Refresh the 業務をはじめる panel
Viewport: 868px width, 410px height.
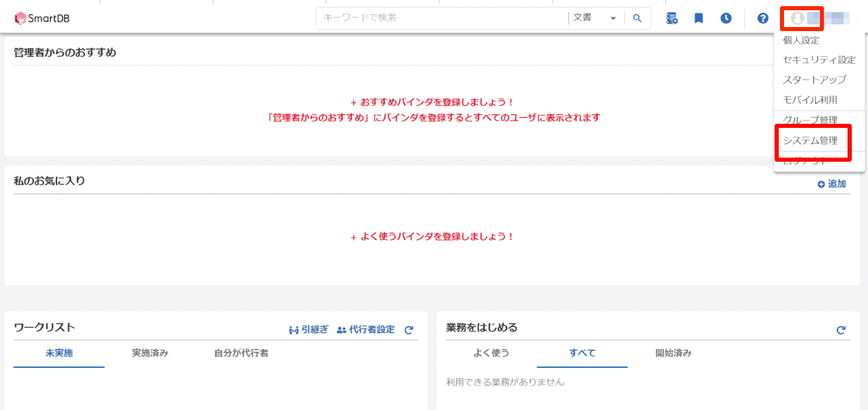[841, 330]
